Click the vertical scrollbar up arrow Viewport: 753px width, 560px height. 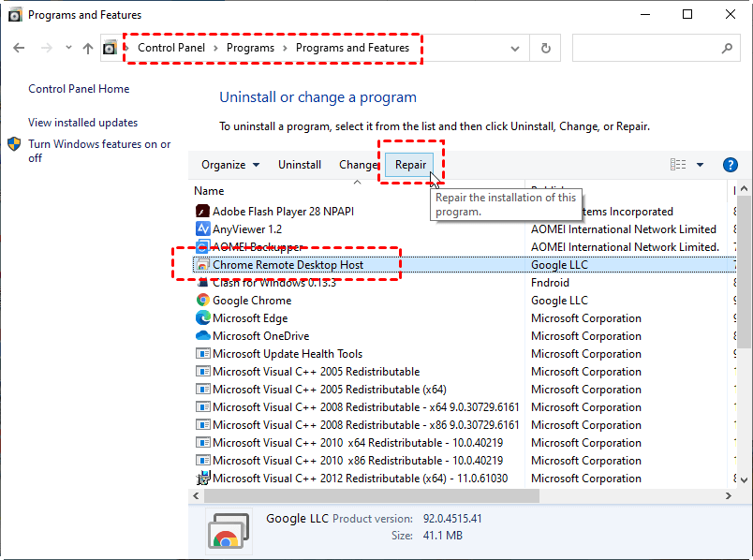coord(744,189)
